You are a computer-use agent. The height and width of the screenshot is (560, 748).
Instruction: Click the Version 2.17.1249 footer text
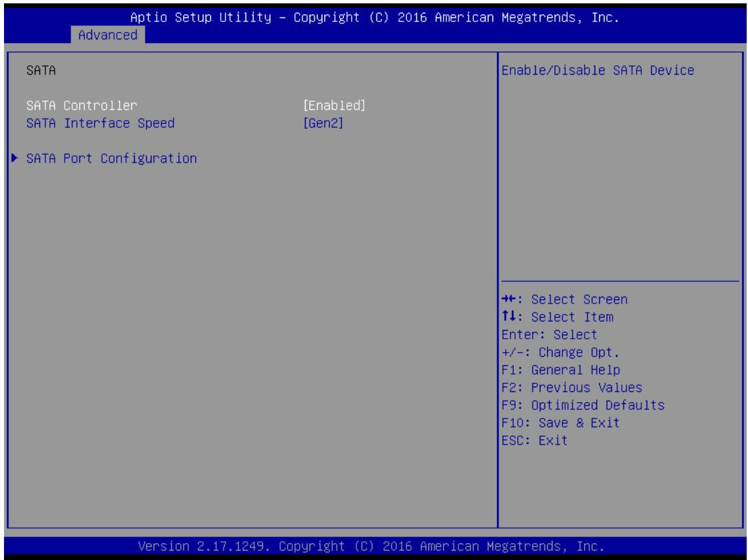click(x=371, y=546)
